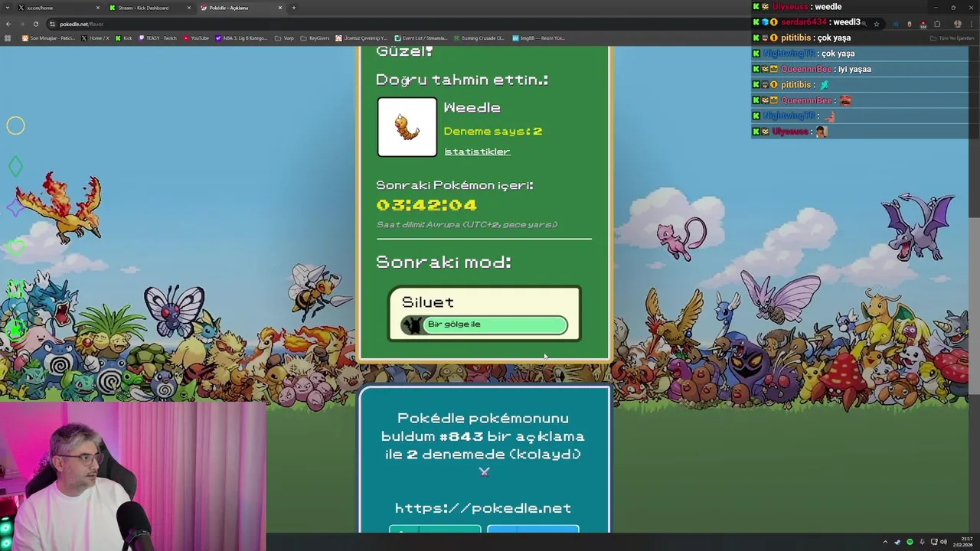Open the Siluet next mode card

click(x=485, y=313)
